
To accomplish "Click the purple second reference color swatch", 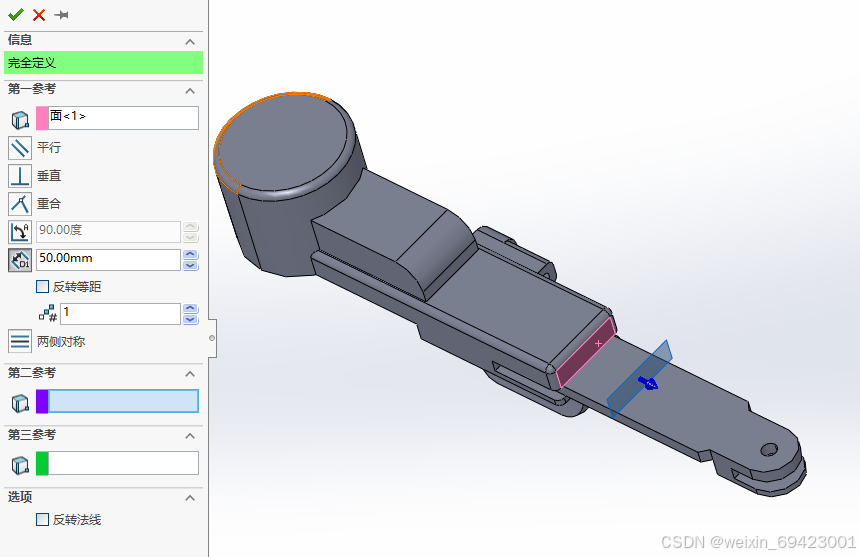I will (42, 401).
